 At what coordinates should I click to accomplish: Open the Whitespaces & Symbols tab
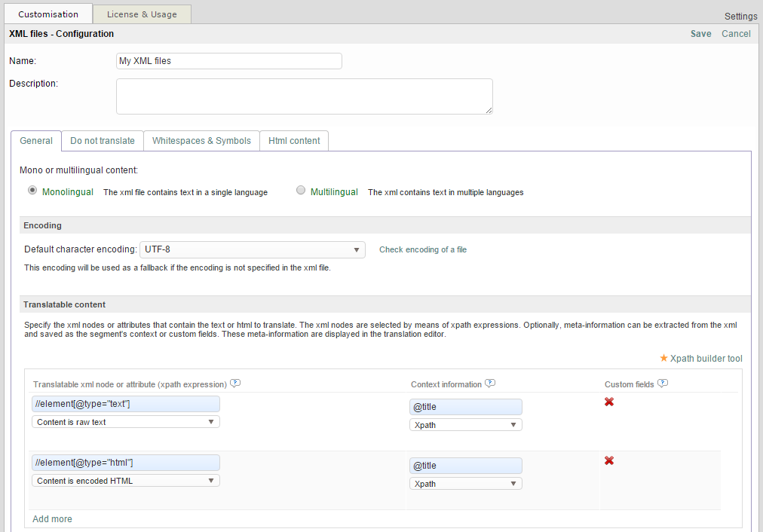(x=201, y=141)
